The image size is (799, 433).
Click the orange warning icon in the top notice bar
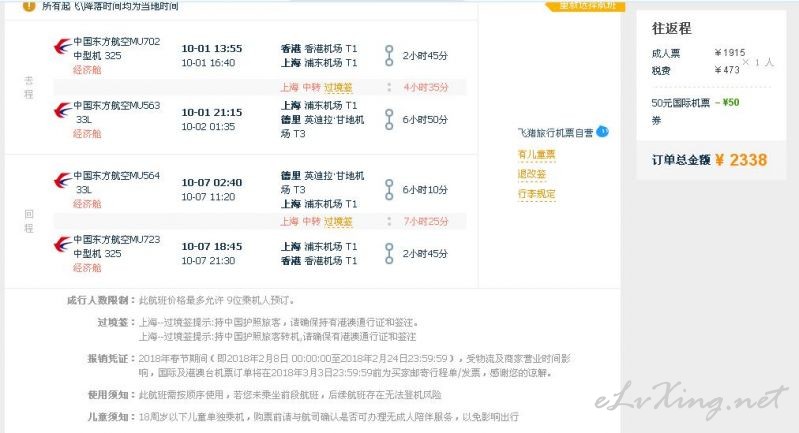click(29, 6)
